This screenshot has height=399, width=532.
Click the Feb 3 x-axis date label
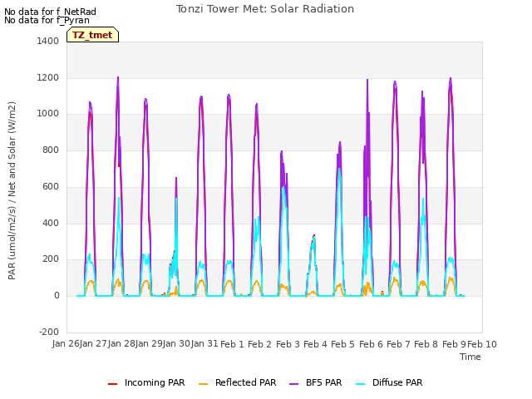click(x=288, y=344)
